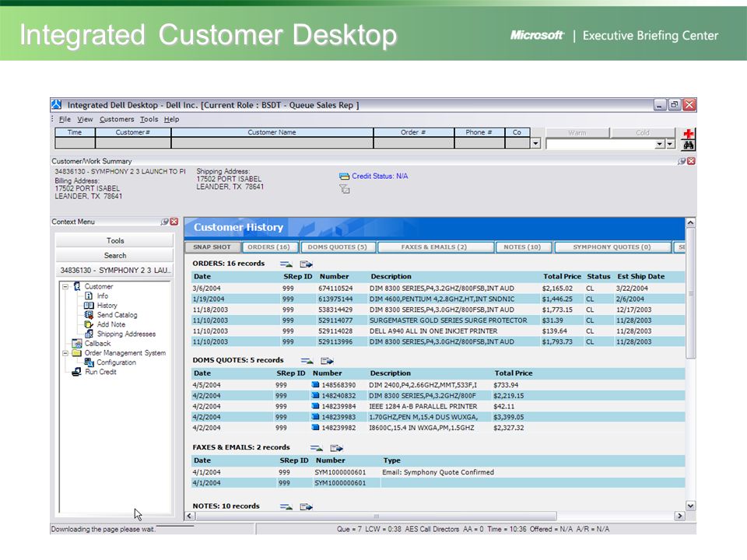Image resolution: width=747 pixels, height=560 pixels.
Task: Click order number 674110524
Action: (335, 288)
